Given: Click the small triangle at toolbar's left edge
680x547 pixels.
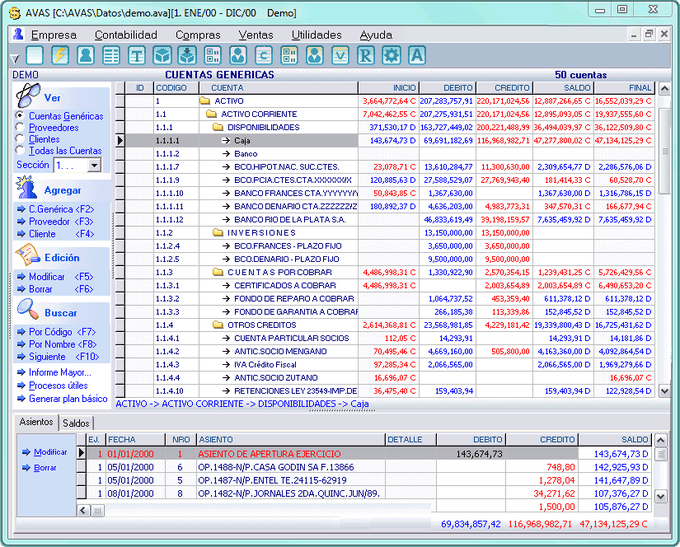Looking at the screenshot, I should 15,58.
